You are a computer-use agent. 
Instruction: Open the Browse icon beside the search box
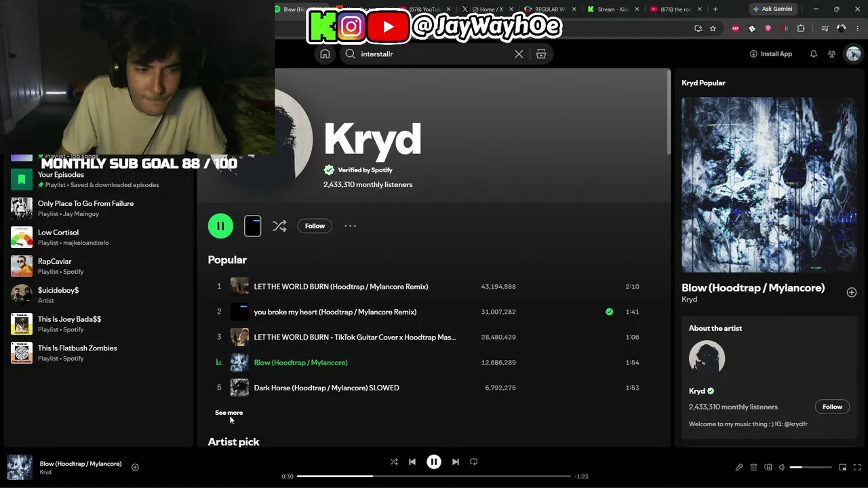click(x=541, y=54)
